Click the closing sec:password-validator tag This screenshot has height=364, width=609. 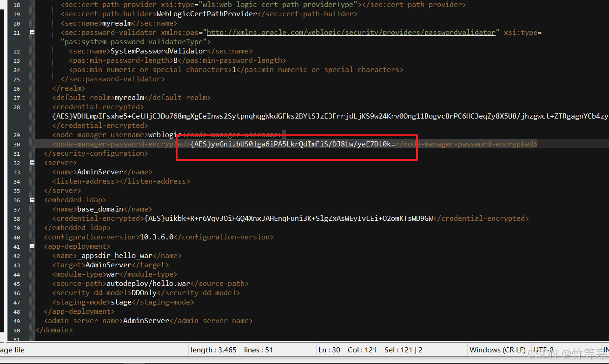pyautogui.click(x=113, y=79)
